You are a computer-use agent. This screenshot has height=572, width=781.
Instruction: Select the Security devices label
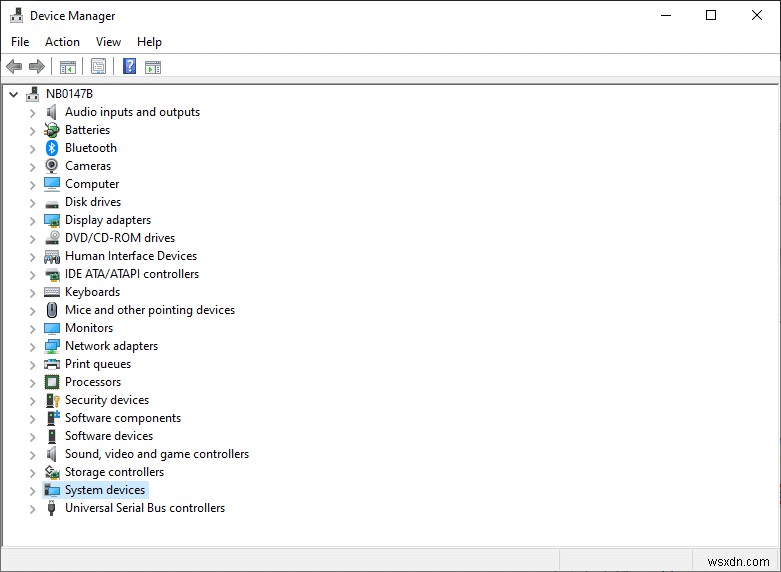coord(107,400)
